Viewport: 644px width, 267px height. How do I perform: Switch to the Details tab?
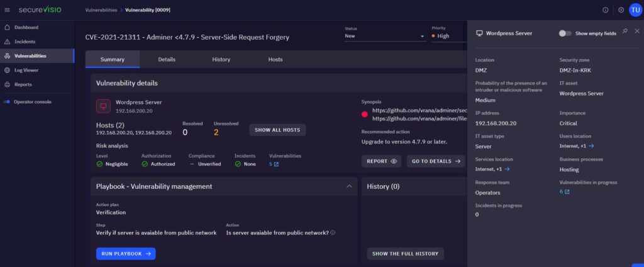click(167, 59)
